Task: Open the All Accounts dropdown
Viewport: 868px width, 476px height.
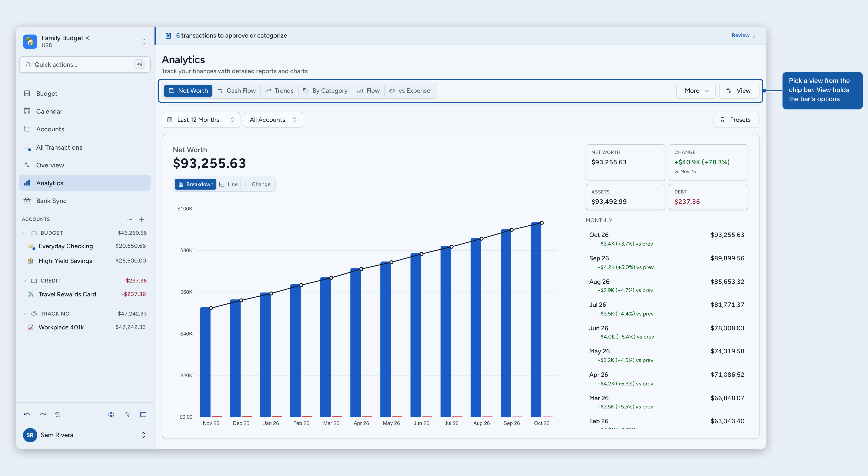Action: tap(273, 120)
